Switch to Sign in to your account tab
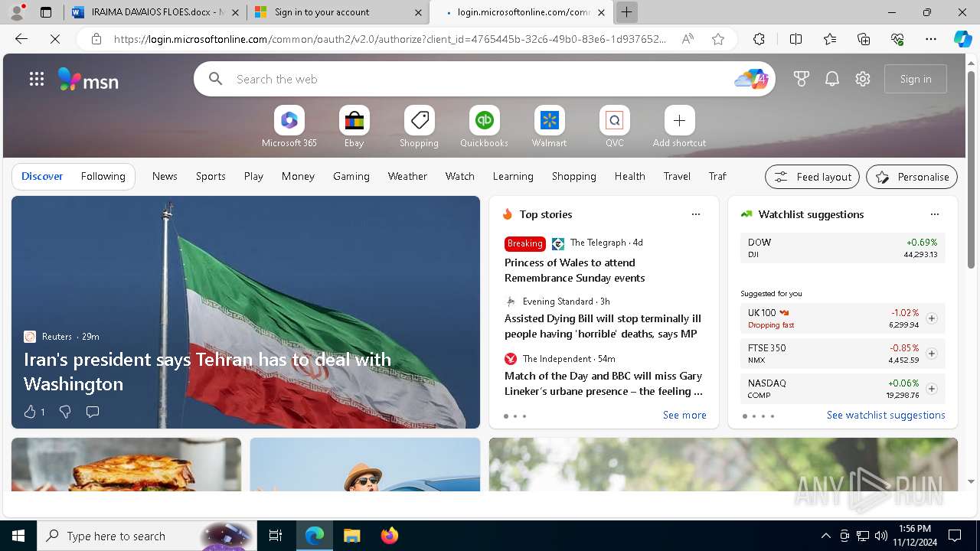This screenshot has width=980, height=551. coord(338,12)
